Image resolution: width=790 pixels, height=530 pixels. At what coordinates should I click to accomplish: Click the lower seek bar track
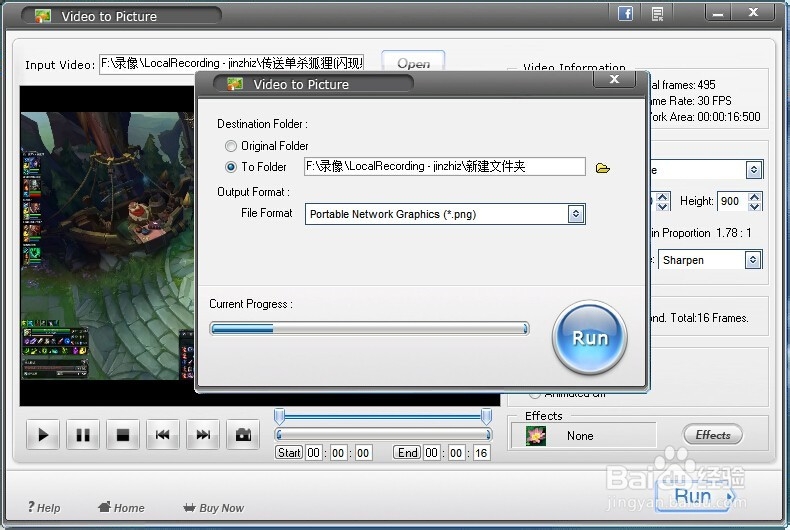[383, 435]
